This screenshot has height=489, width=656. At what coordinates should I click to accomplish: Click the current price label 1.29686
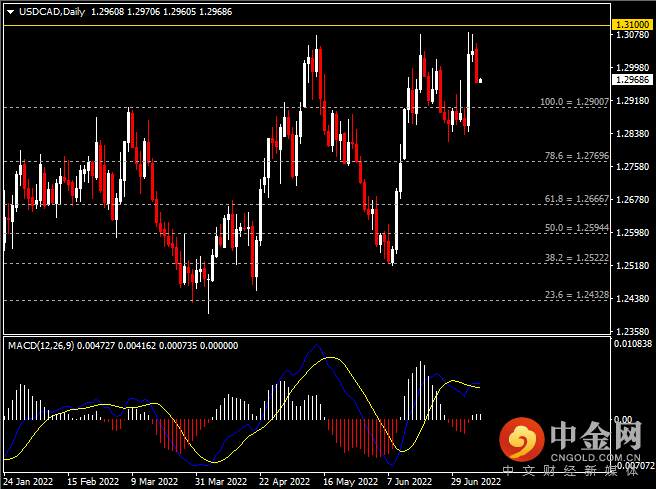point(632,79)
